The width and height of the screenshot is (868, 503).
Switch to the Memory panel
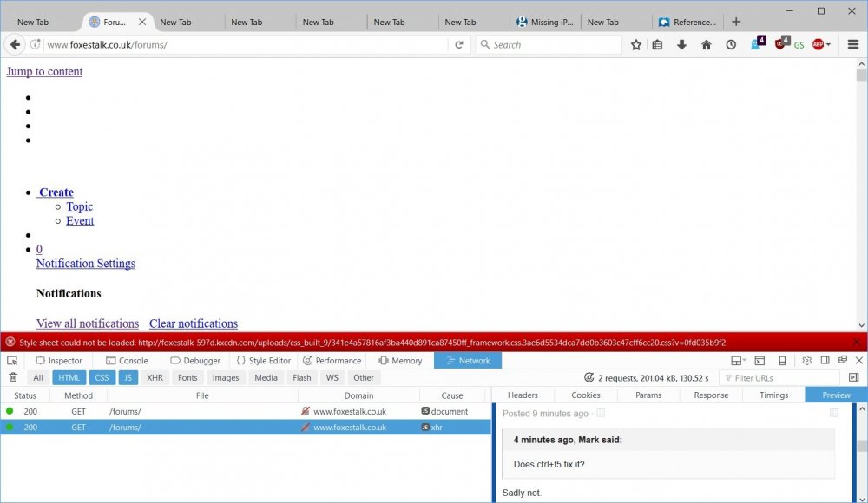[x=400, y=360]
